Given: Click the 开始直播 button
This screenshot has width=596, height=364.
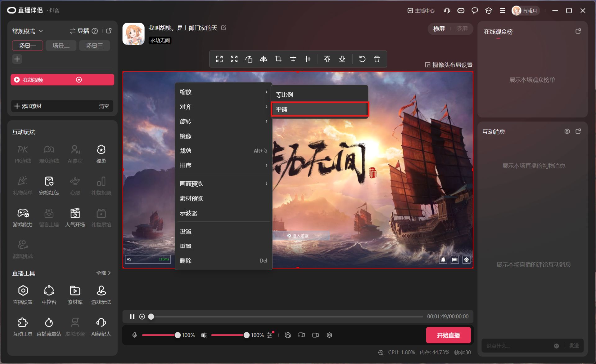Looking at the screenshot, I should click(448, 335).
